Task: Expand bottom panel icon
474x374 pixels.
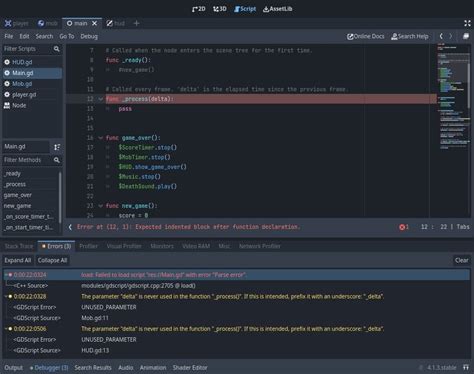Action: coord(466,368)
